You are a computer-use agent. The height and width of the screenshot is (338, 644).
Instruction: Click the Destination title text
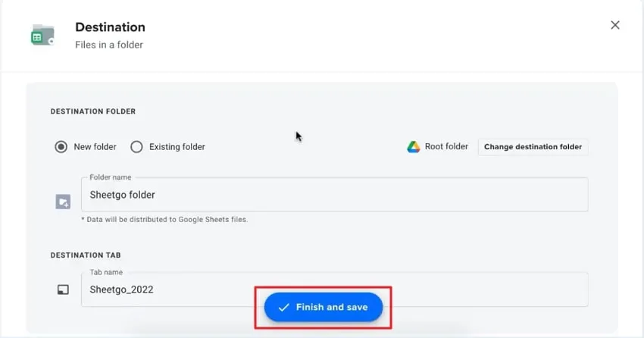110,27
